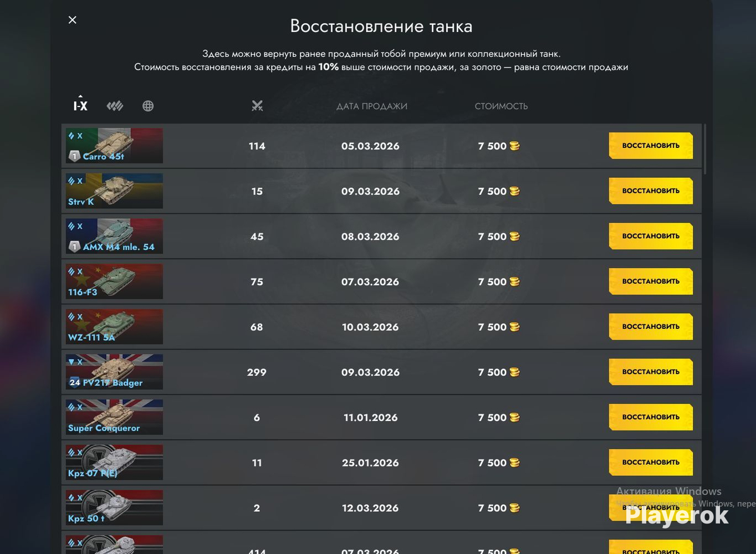The height and width of the screenshot is (554, 756).
Task: Close the tank restoration window
Action: point(73,20)
